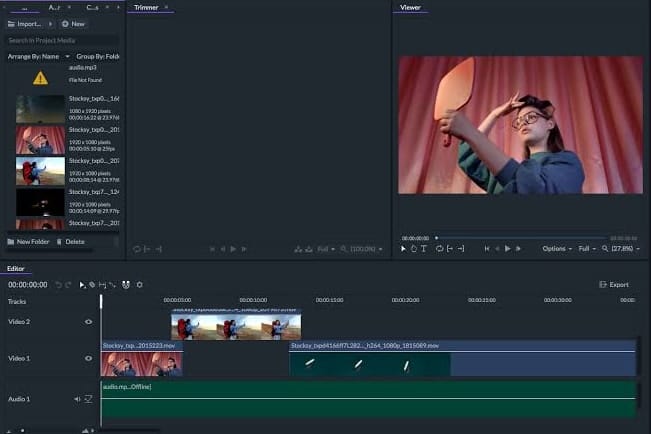Select the Editor tab

[16, 268]
